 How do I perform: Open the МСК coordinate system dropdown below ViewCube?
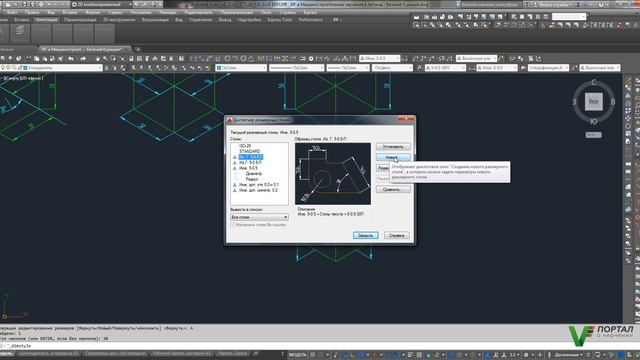pos(593,135)
